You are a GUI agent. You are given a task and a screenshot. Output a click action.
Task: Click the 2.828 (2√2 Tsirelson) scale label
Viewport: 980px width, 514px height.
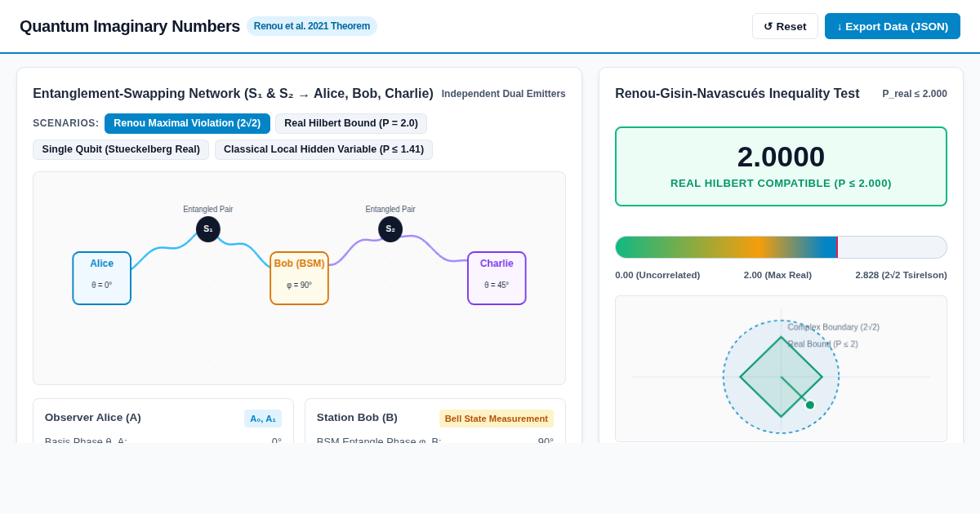click(902, 275)
